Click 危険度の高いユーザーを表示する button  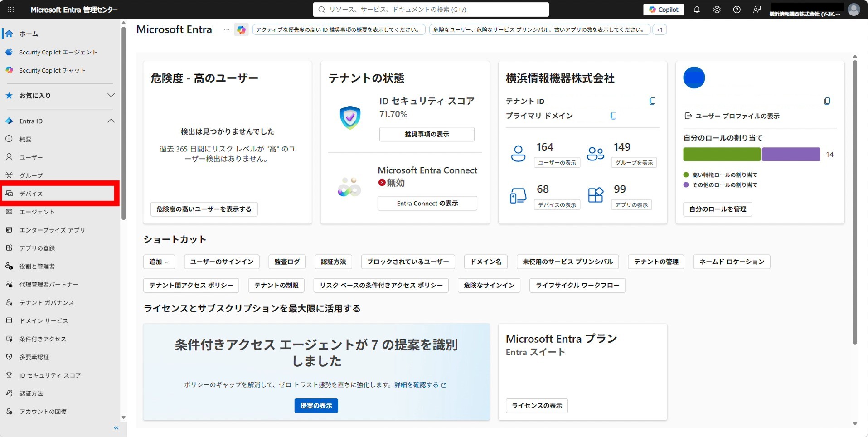click(204, 209)
